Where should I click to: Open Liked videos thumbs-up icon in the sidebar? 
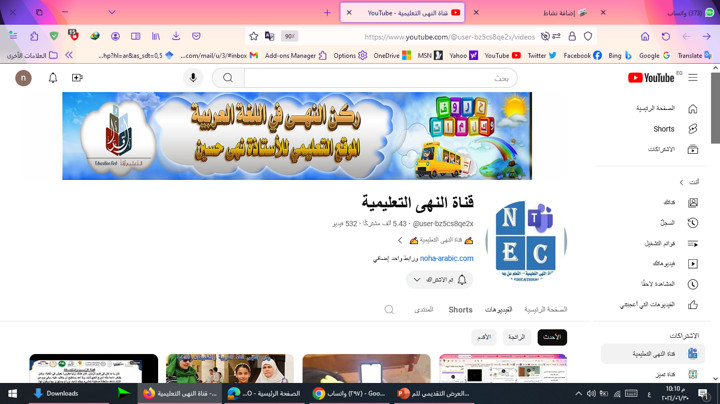coord(692,304)
